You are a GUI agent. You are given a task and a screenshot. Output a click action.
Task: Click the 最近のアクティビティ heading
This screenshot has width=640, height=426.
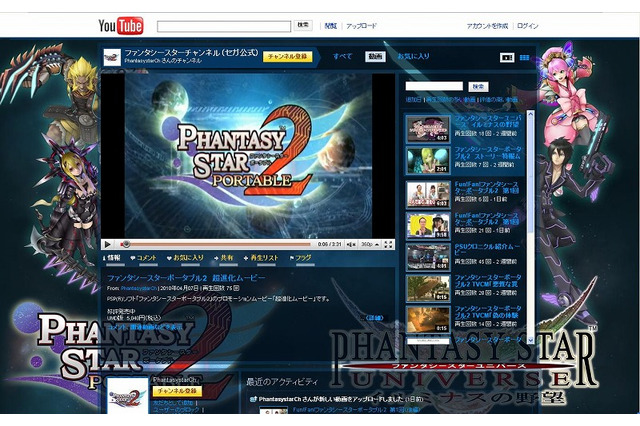(282, 382)
